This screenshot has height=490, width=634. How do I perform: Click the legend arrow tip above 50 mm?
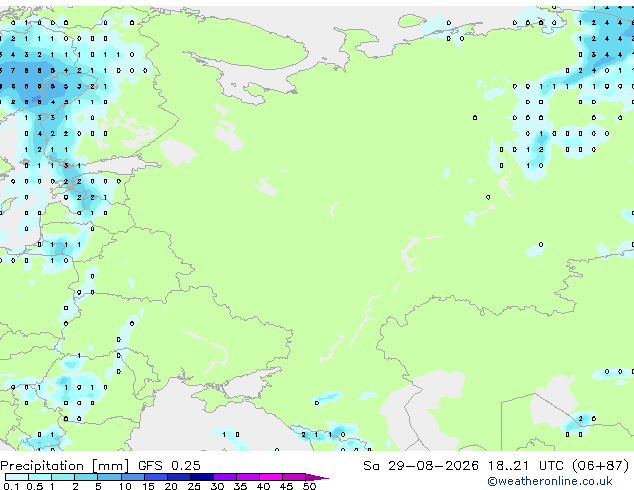tap(317, 477)
